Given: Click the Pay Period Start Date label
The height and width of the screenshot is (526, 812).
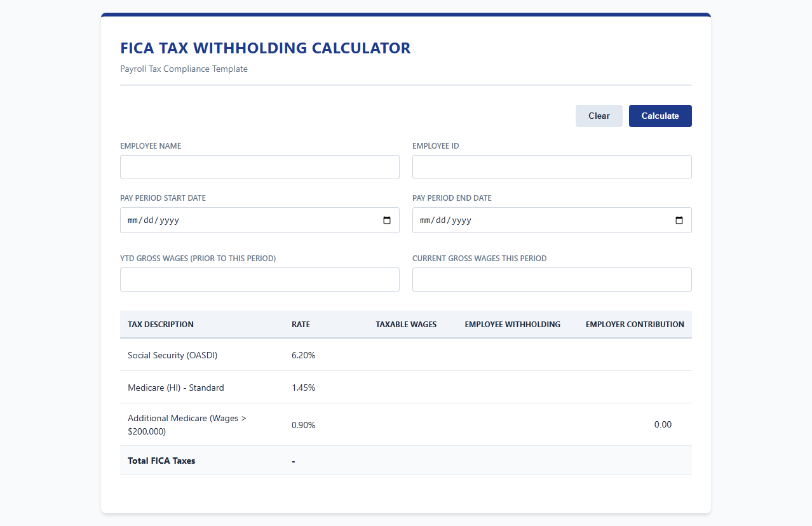Looking at the screenshot, I should pyautogui.click(x=163, y=198).
